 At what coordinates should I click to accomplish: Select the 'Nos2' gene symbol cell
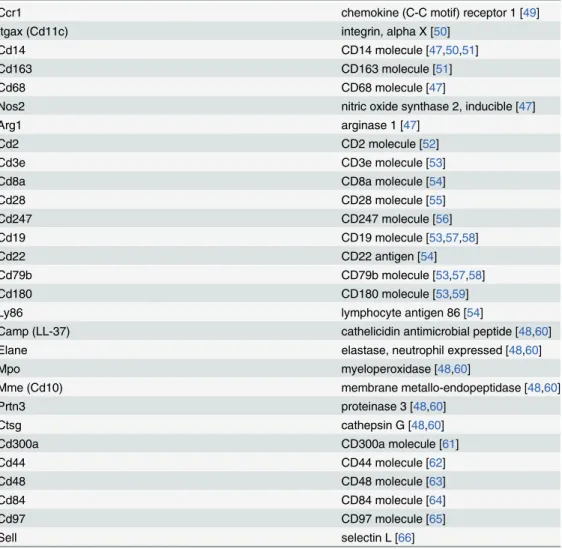point(12,106)
